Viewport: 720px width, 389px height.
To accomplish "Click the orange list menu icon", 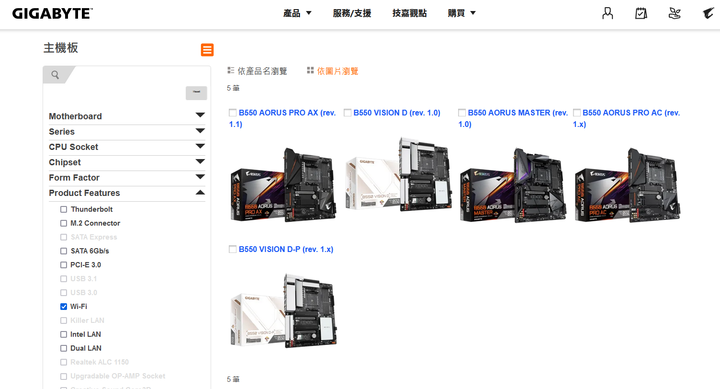I will coord(207,50).
